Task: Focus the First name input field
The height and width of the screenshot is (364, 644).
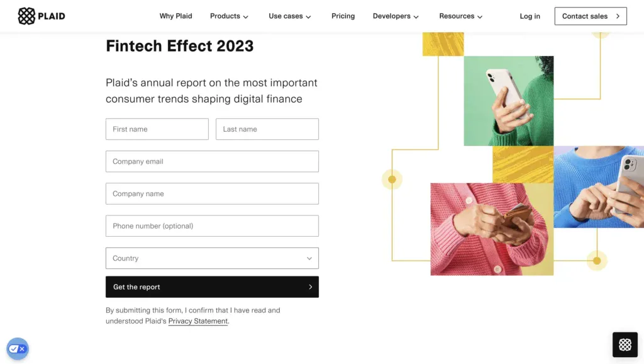Action: 157,129
